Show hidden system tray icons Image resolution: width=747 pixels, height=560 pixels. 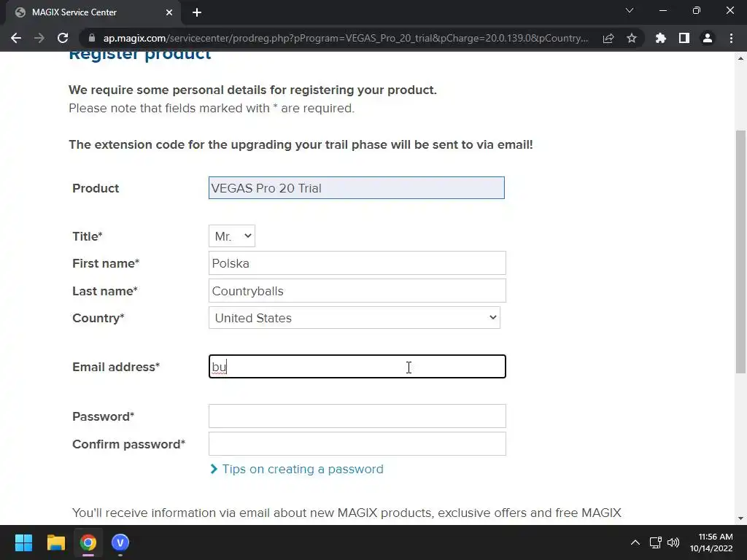[x=635, y=542]
